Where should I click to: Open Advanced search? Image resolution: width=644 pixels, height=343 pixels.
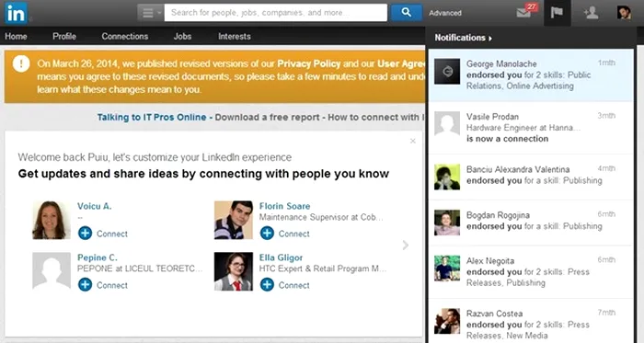coord(445,13)
